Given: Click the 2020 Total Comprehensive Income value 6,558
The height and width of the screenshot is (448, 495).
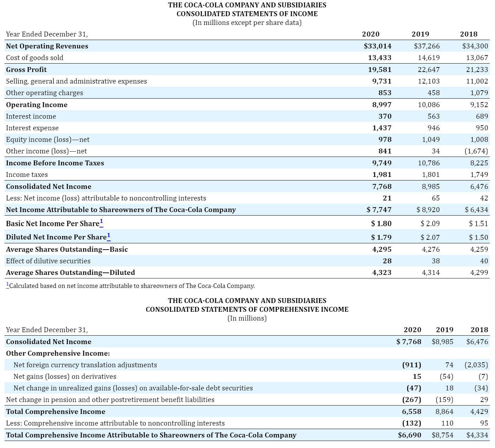Looking at the screenshot, I should click(x=411, y=411).
